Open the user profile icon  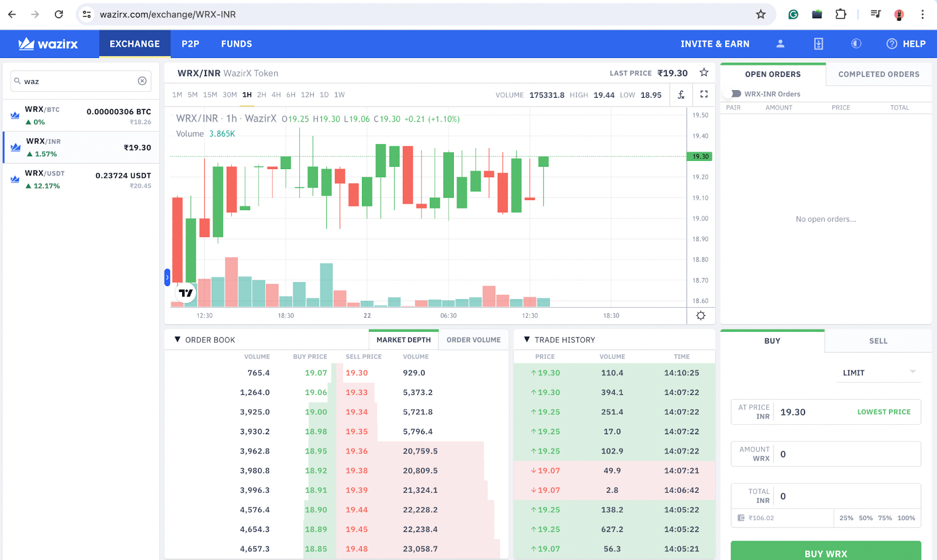click(780, 44)
